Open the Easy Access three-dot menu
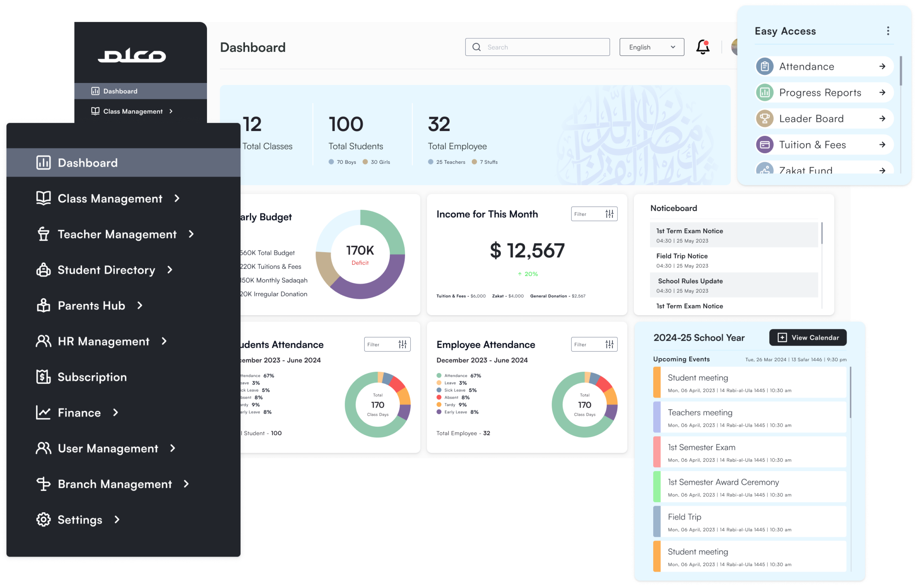Screen dimensions: 918x588 click(888, 31)
